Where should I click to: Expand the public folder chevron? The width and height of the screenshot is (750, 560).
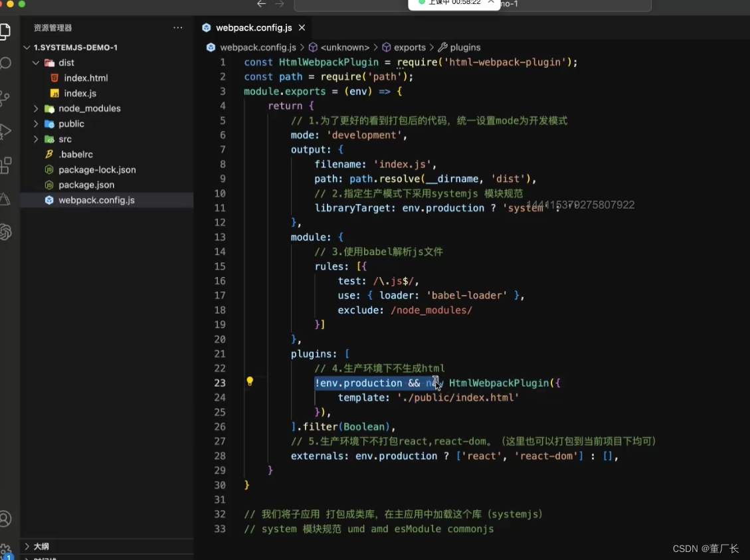(36, 124)
